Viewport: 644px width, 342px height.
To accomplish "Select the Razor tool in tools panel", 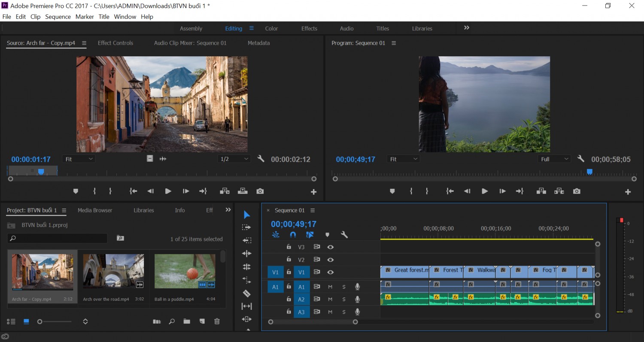I will [246, 293].
